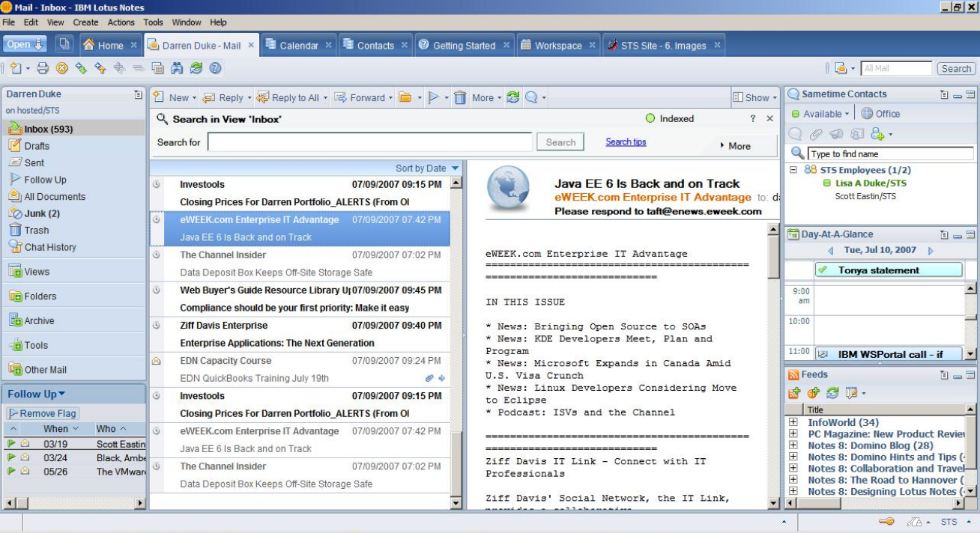Click the orange Stop icon in the toolbar
The height and width of the screenshot is (533, 980).
tap(62, 68)
